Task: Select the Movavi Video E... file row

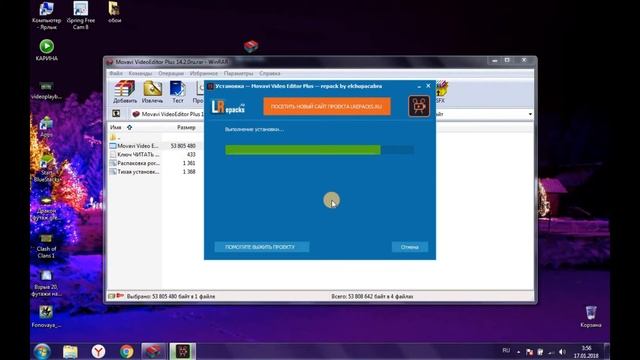Action: coord(153,146)
